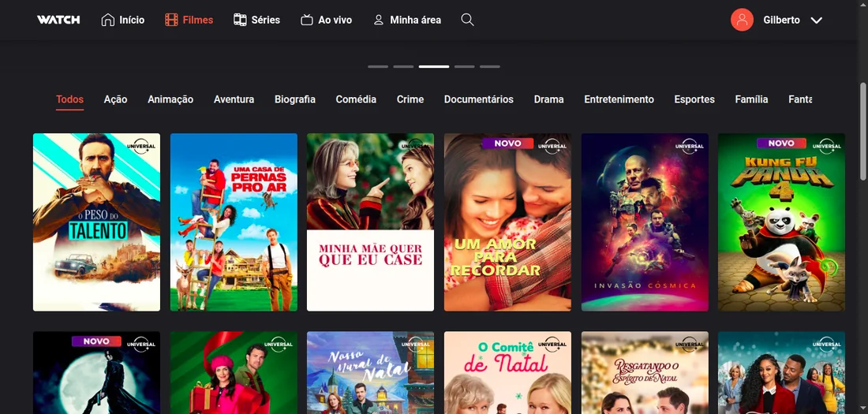Open the Filmes section label
This screenshot has height=414, width=868.
click(197, 20)
